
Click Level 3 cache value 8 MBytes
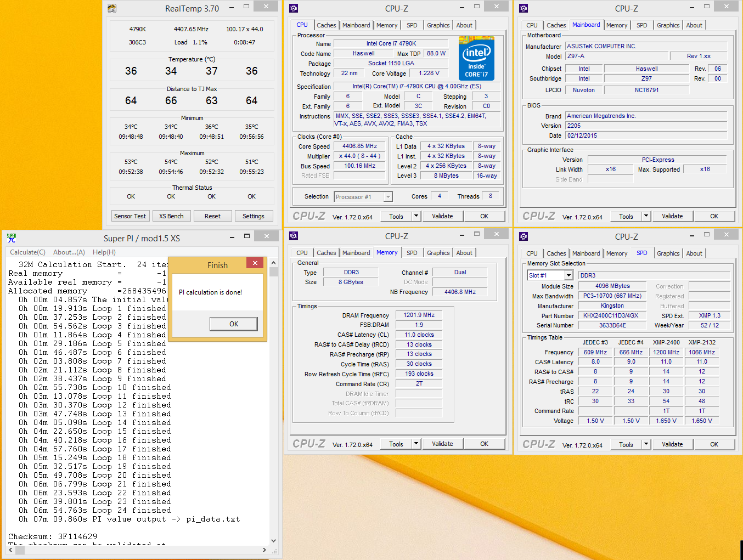coord(446,176)
